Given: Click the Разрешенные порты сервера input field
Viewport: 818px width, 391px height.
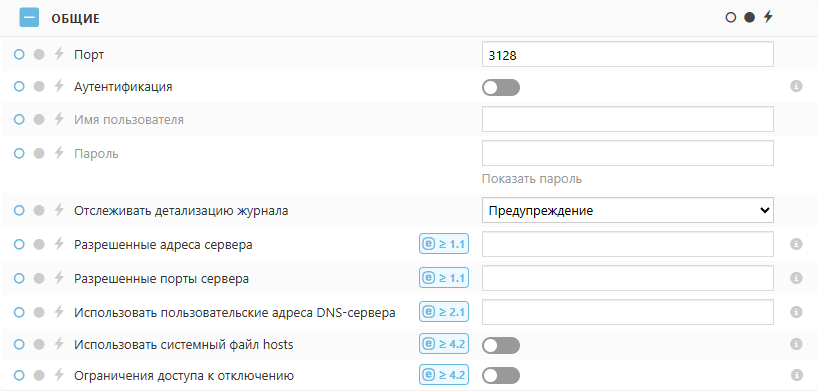Looking at the screenshot, I should click(x=628, y=278).
